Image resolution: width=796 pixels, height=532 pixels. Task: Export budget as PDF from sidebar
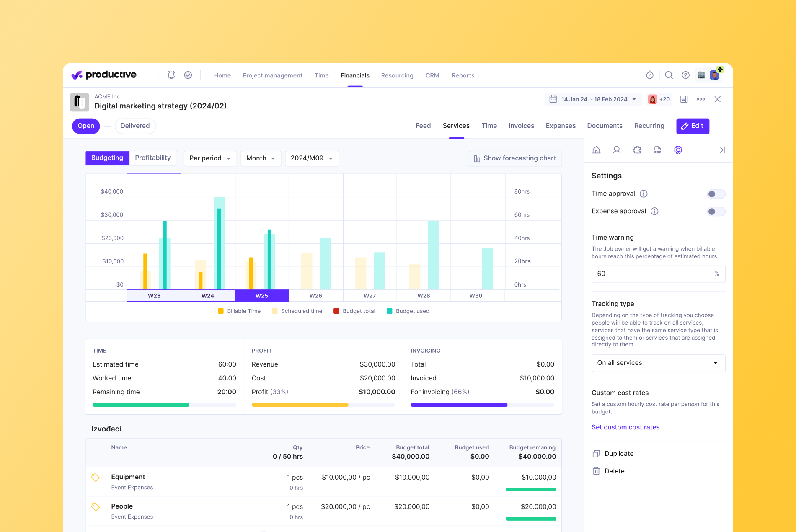[x=657, y=150]
